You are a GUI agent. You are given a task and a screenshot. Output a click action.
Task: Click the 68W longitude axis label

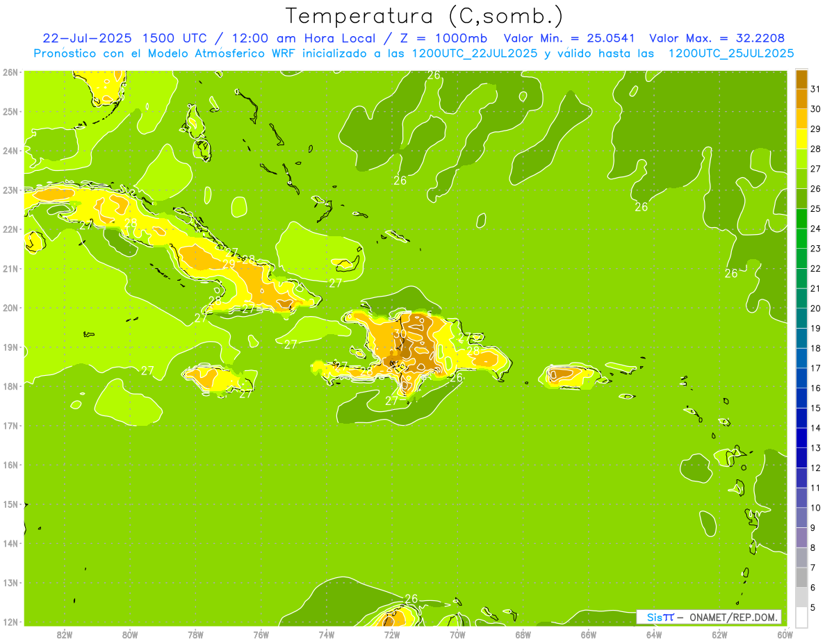[x=523, y=634]
